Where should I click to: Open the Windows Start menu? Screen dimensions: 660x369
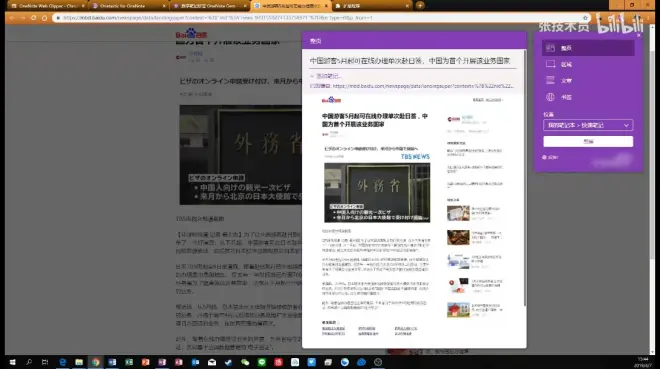12,362
